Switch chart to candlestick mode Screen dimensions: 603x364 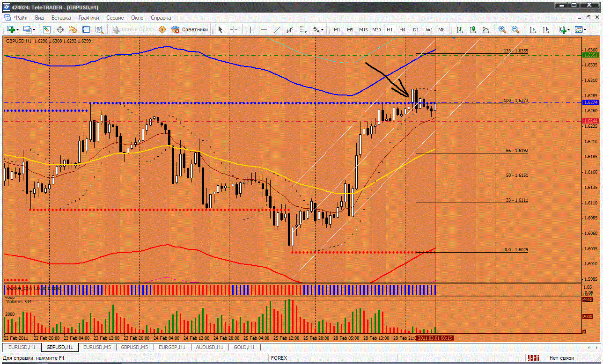click(x=473, y=29)
